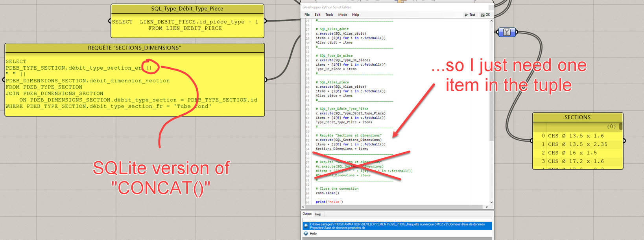Click the SECTIONS panel scrollbar handle
This screenshot has height=240, width=644.
[621, 126]
